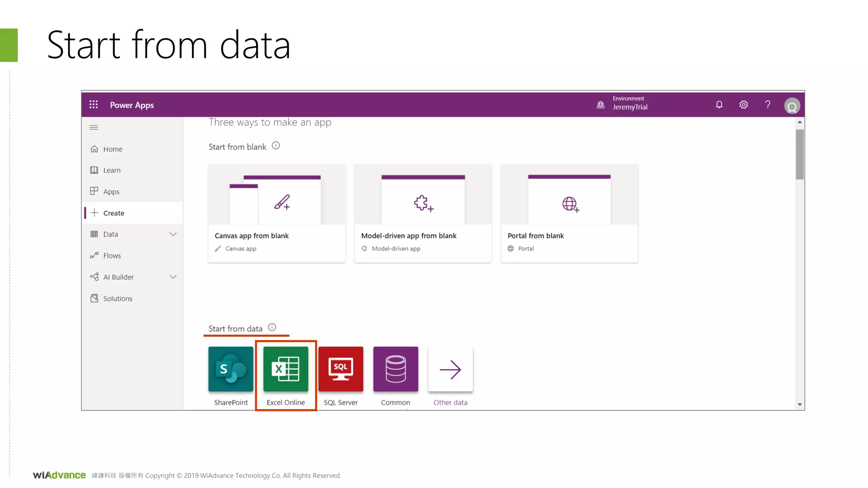
Task: Expand the Data menu chevron
Action: point(173,234)
